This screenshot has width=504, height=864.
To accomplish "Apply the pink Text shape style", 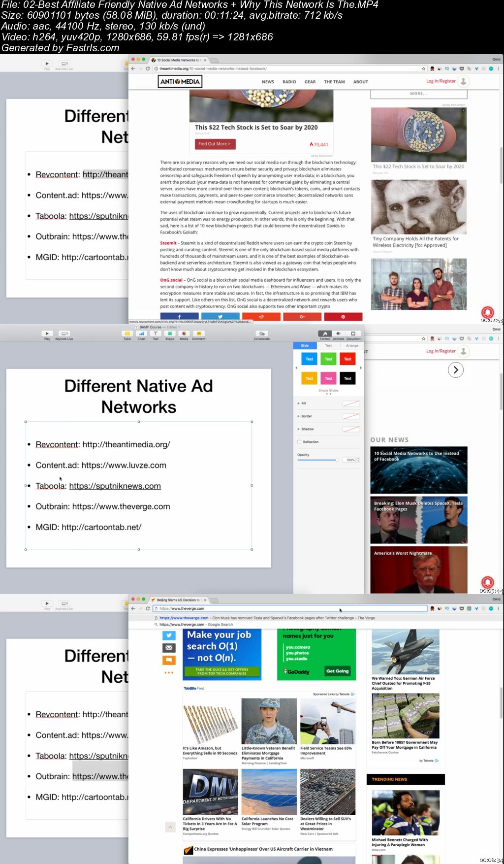I will point(328,378).
